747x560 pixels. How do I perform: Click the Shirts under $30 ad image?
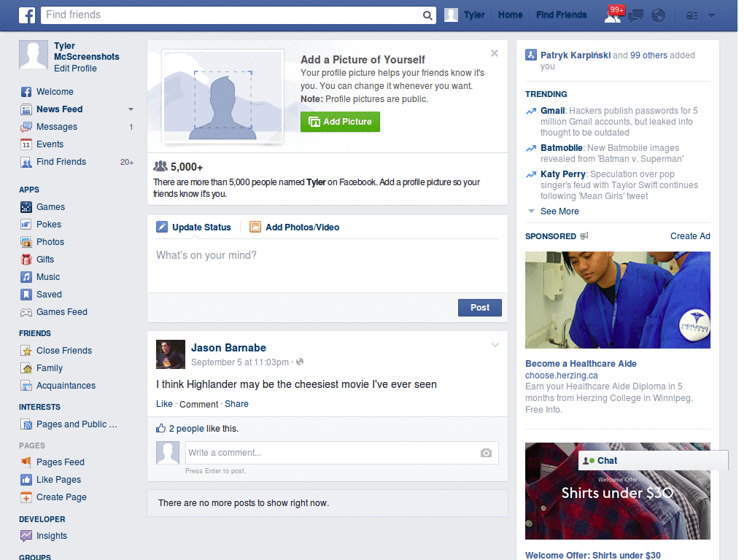coord(617,491)
